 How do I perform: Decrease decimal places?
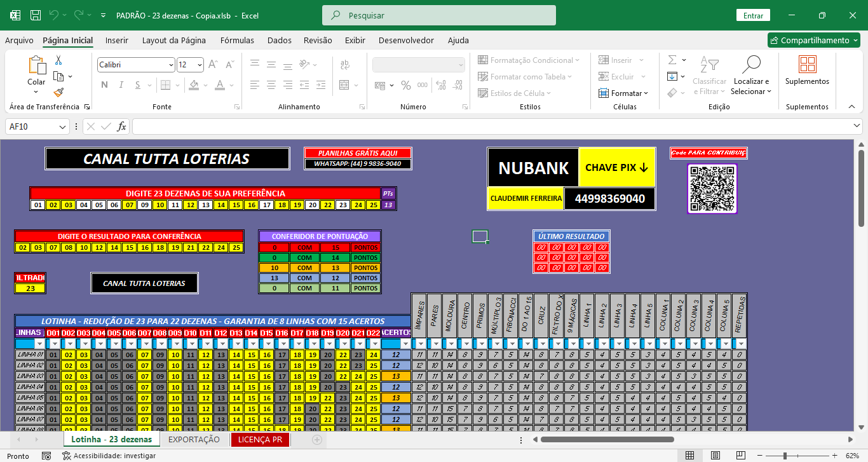(x=458, y=85)
